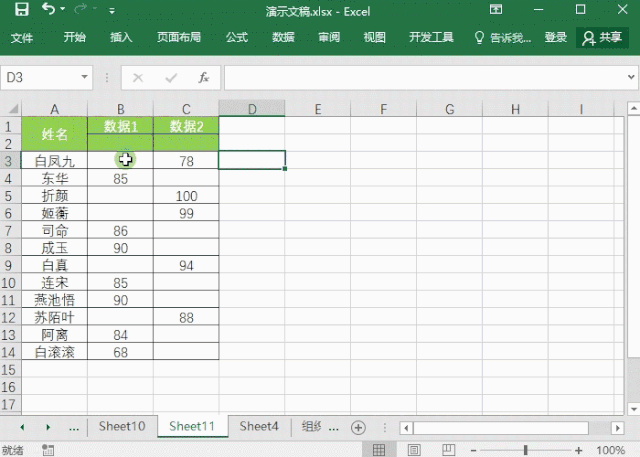The height and width of the screenshot is (457, 640).
Task: Click the vertical scrollbar down arrow
Action: pyautogui.click(x=633, y=408)
